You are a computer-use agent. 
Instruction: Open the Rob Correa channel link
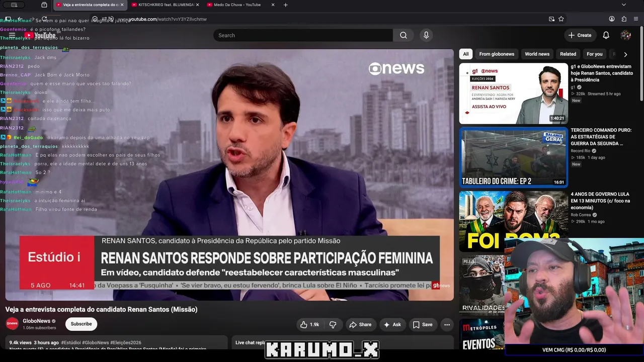[x=581, y=215]
